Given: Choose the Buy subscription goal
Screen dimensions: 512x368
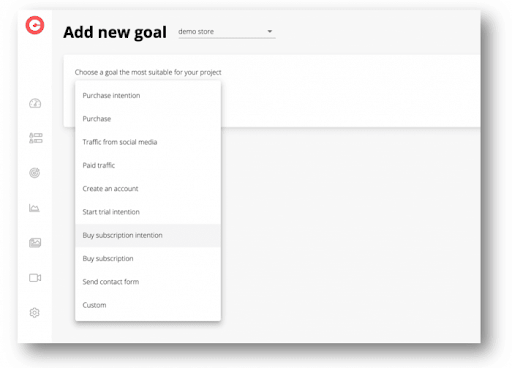Looking at the screenshot, I should 148,259.
